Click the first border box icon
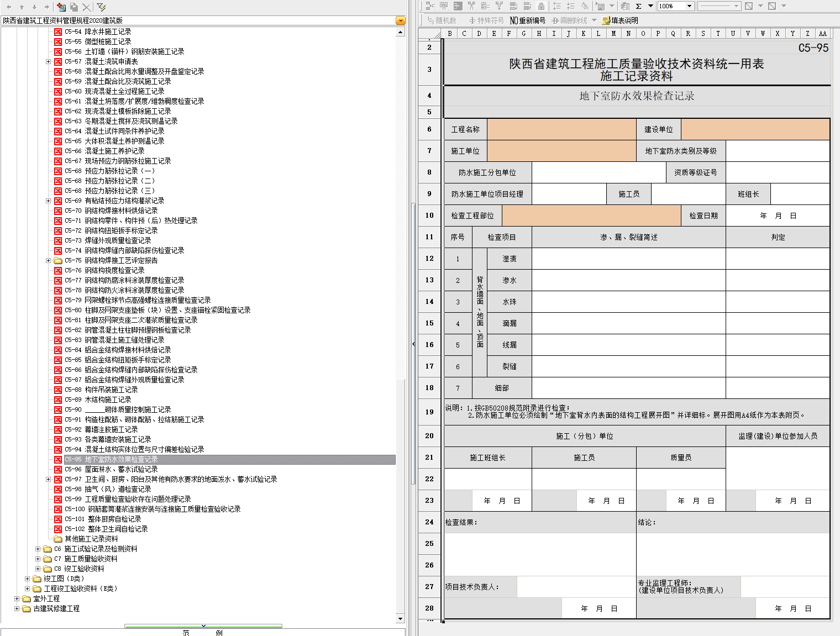This screenshot has width=840, height=636. pyautogui.click(x=749, y=6)
